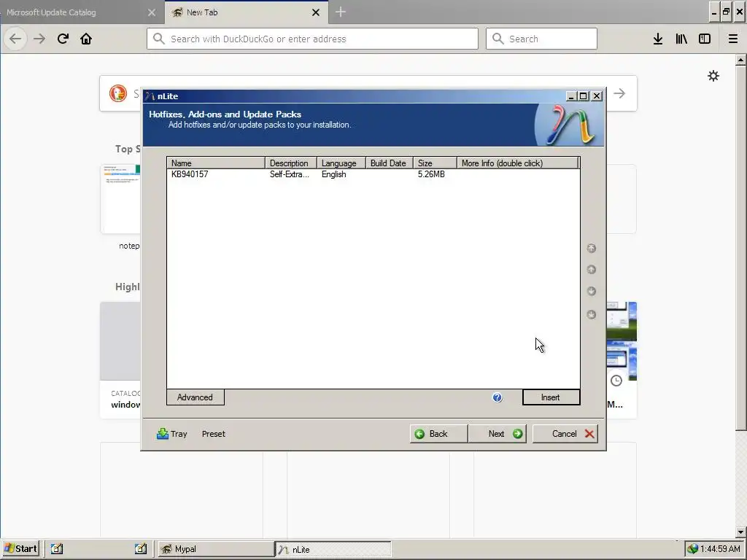
Task: Reload the current page
Action: coord(63,39)
